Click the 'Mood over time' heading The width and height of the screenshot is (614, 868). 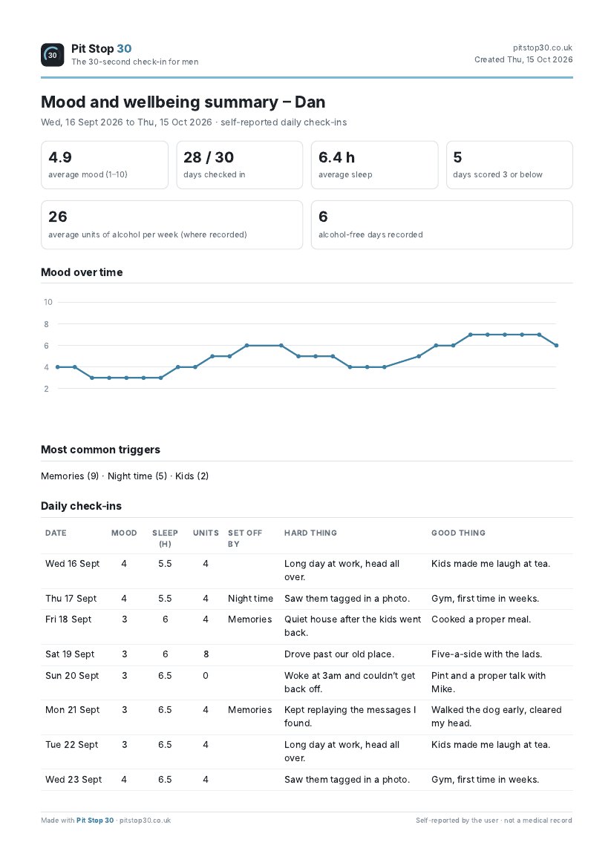pos(82,272)
